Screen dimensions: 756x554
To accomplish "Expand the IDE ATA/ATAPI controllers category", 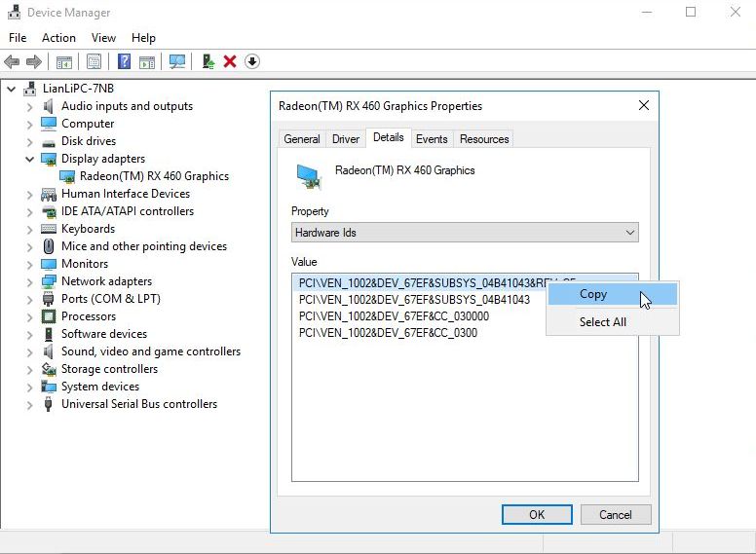I will [30, 212].
